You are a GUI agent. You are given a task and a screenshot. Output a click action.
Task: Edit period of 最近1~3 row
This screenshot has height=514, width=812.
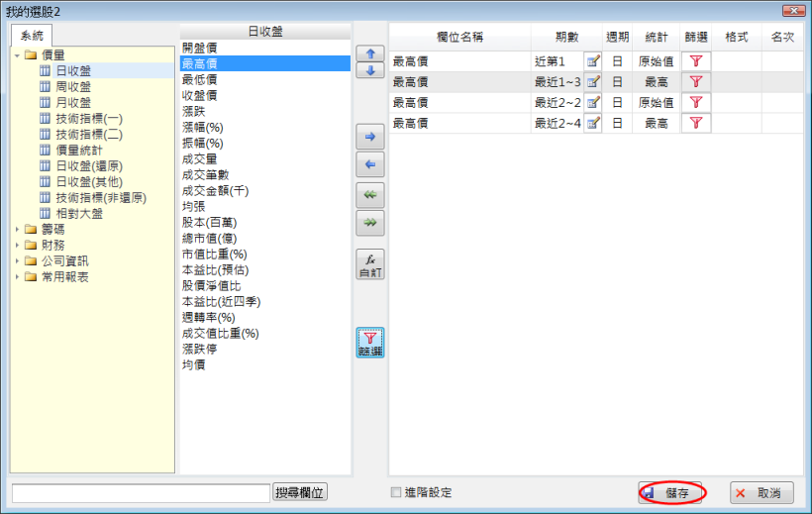(x=593, y=82)
